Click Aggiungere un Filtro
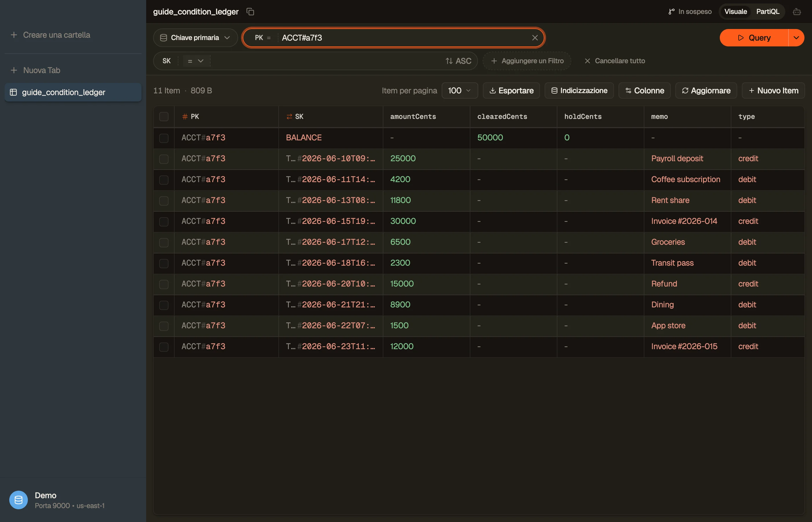Screen dimensions: 812x522 coord(527,61)
